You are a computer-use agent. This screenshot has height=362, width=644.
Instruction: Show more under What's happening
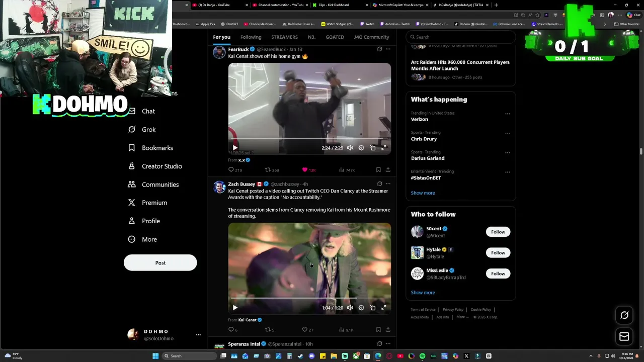(423, 193)
